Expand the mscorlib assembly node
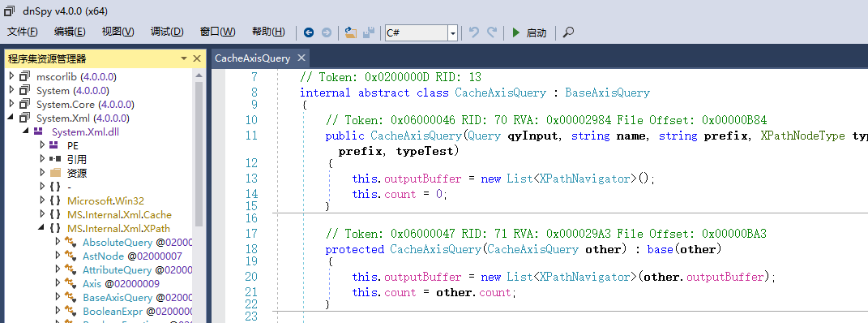 pyautogui.click(x=11, y=76)
